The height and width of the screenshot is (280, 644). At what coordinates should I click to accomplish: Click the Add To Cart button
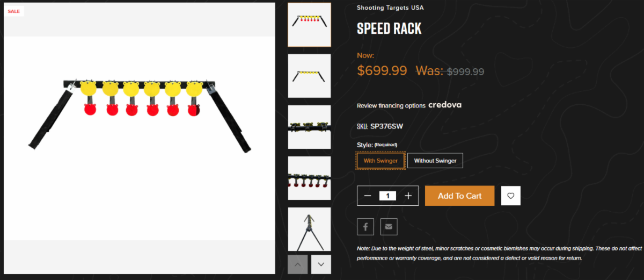(459, 196)
